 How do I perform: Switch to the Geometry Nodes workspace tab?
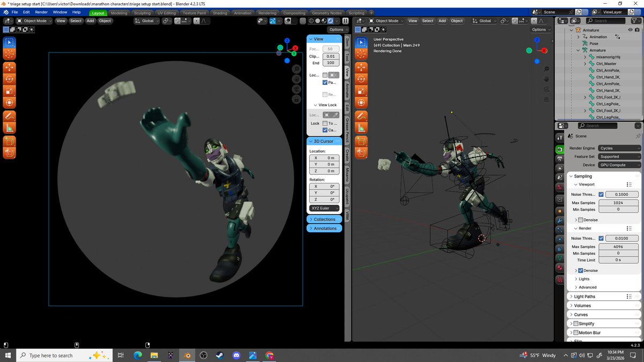click(x=327, y=13)
